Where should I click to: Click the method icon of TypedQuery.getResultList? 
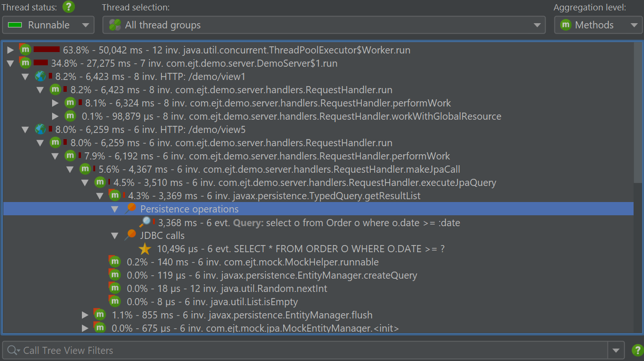[115, 195]
